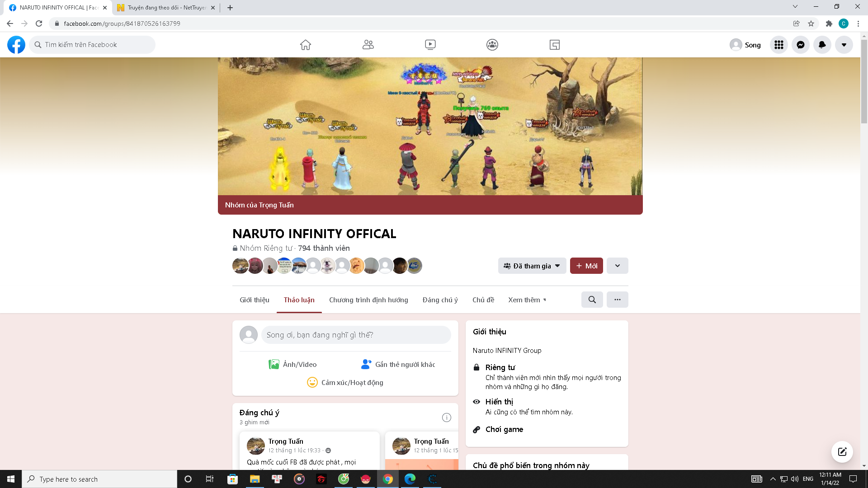Switch to the 'Giới thiệu' tab
The width and height of the screenshot is (868, 488).
coord(255,300)
